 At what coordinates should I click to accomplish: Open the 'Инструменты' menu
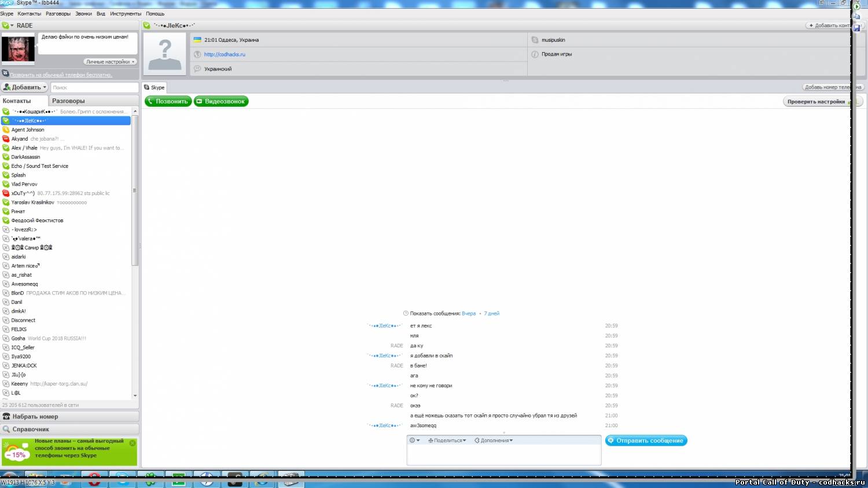click(x=126, y=13)
